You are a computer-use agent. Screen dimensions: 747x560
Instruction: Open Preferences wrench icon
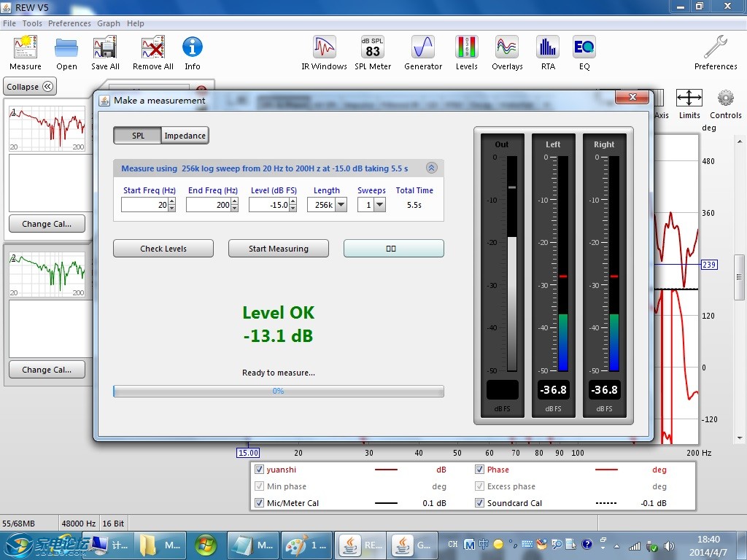click(716, 52)
